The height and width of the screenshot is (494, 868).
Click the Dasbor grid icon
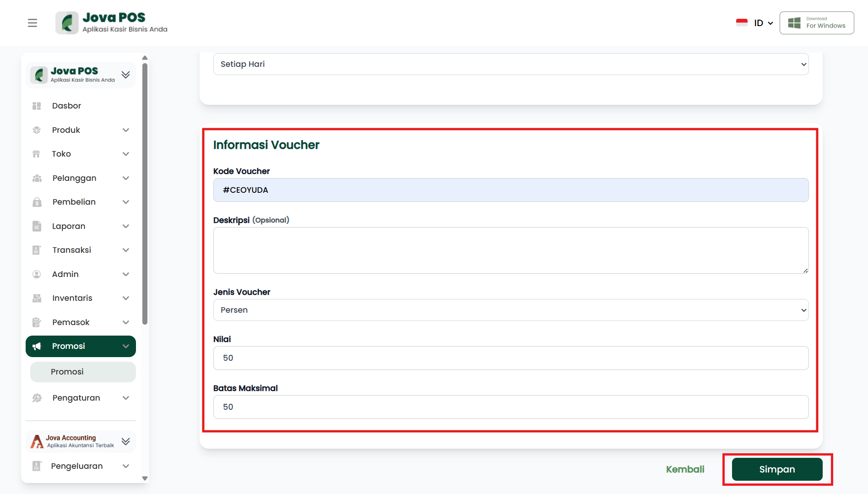(37, 106)
